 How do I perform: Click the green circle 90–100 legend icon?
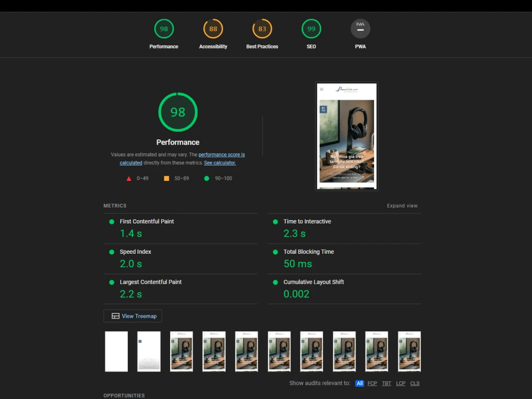coord(206,178)
